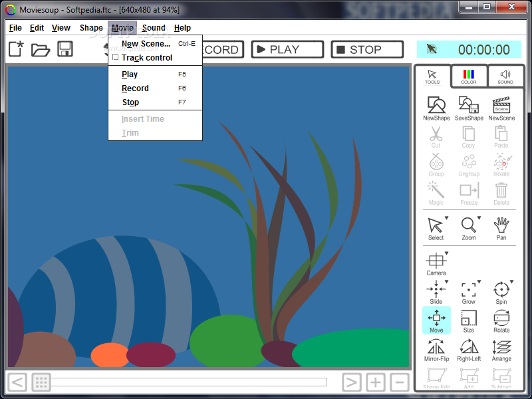Expand the Select tool dropdown arrow

point(446,218)
